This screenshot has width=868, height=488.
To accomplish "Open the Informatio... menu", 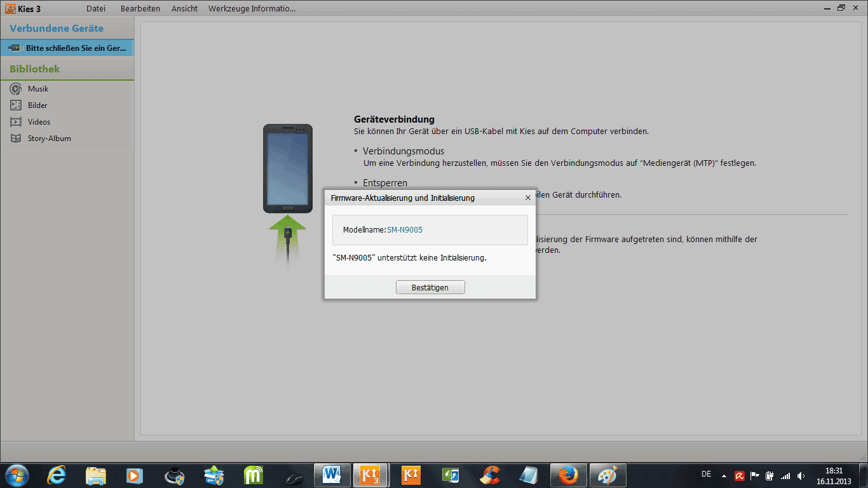I will pyautogui.click(x=272, y=8).
